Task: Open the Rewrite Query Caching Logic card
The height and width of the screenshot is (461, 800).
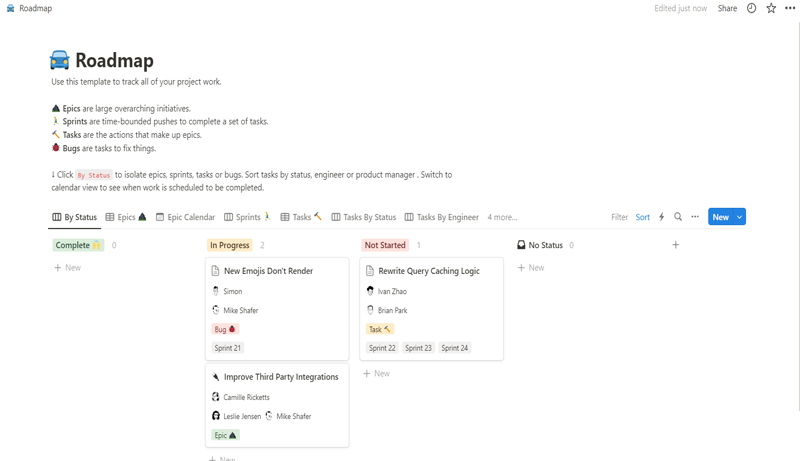Action: (x=429, y=271)
